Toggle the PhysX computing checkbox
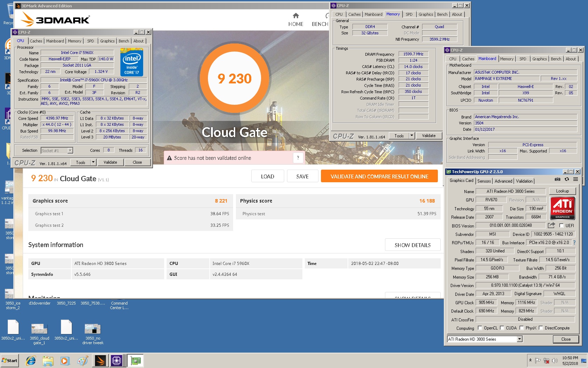The width and height of the screenshot is (588, 368). tap(521, 328)
